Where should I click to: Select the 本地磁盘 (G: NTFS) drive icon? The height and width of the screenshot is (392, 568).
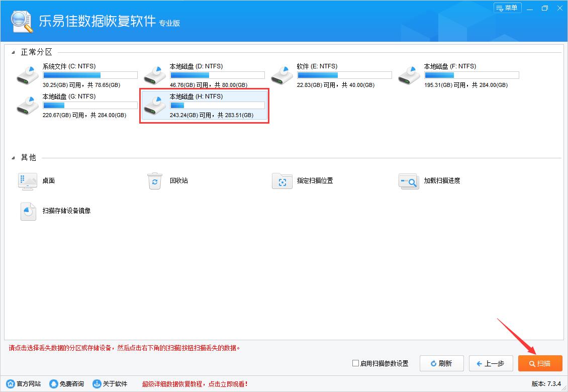[x=28, y=105]
